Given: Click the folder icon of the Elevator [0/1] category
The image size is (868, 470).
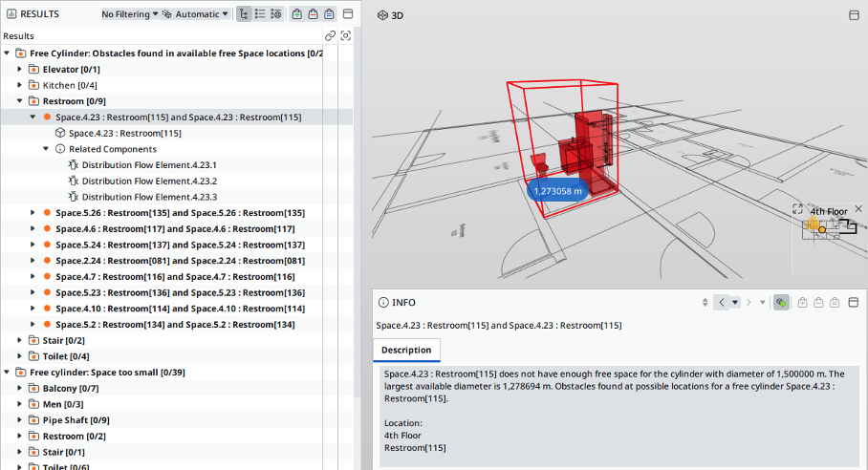Looking at the screenshot, I should [x=33, y=69].
